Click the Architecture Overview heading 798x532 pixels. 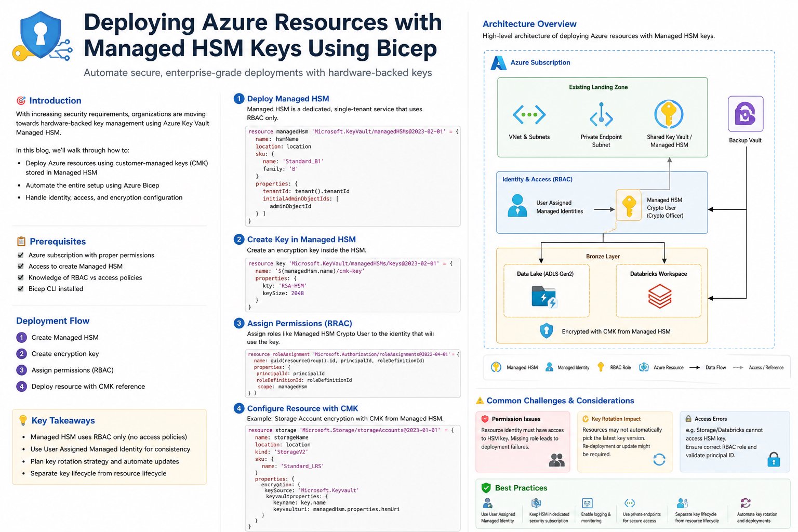529,24
